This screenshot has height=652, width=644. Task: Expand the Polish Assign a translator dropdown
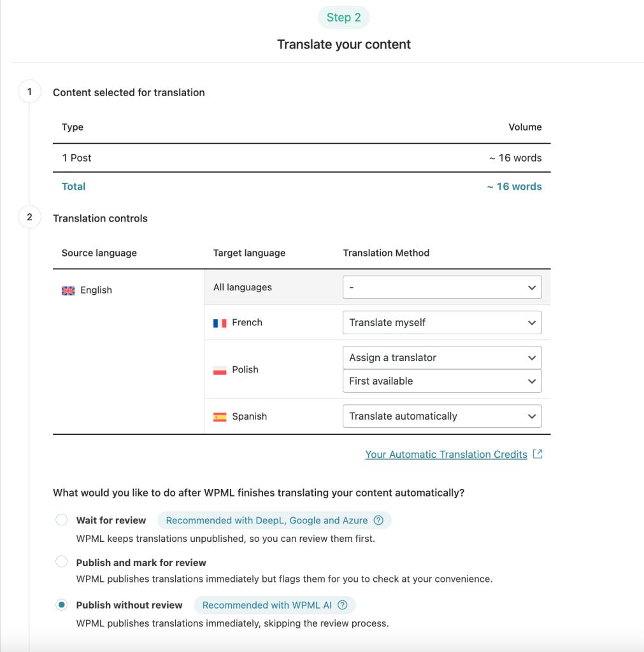click(442, 358)
